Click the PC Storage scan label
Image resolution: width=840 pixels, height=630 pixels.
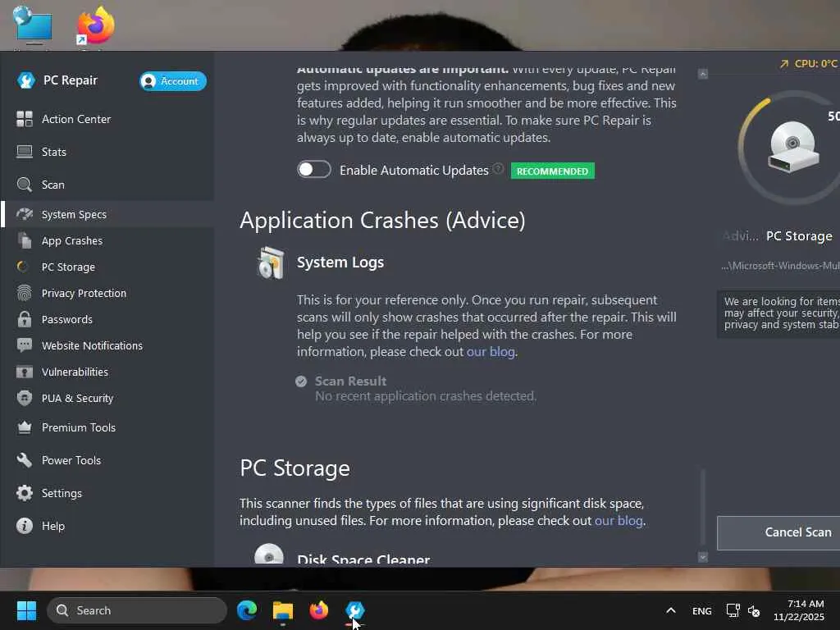[799, 236]
